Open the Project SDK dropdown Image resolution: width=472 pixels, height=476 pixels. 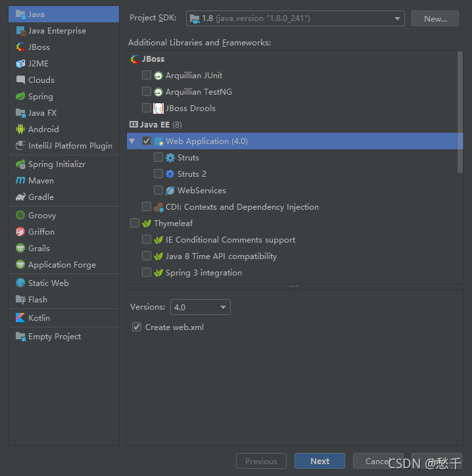[x=295, y=18]
